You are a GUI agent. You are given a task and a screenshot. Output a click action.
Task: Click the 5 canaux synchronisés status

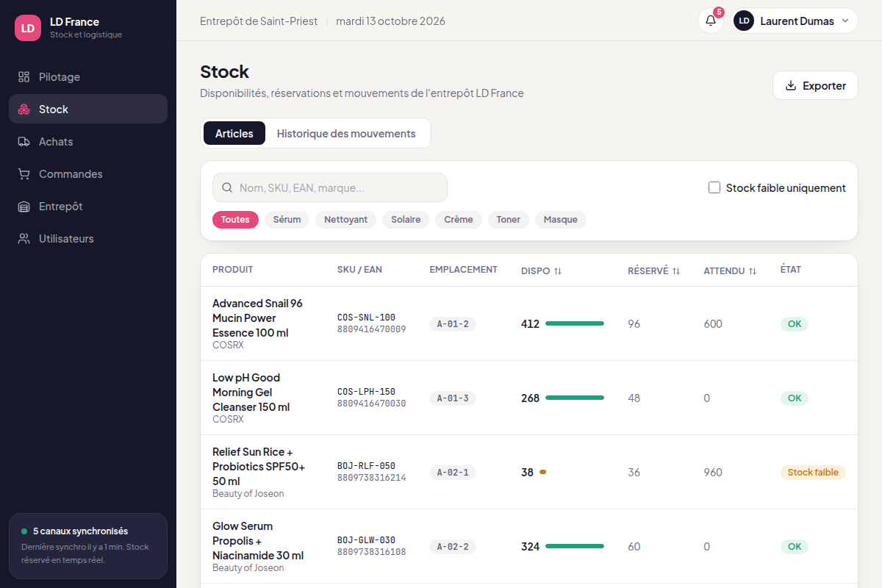[80, 531]
